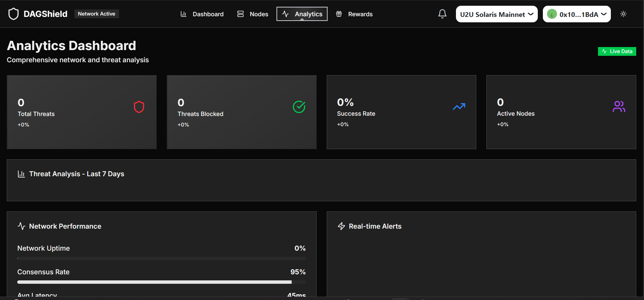Screen dimensions: 644x300
Task: Click the DAGShield shield logo
Action: [14, 14]
